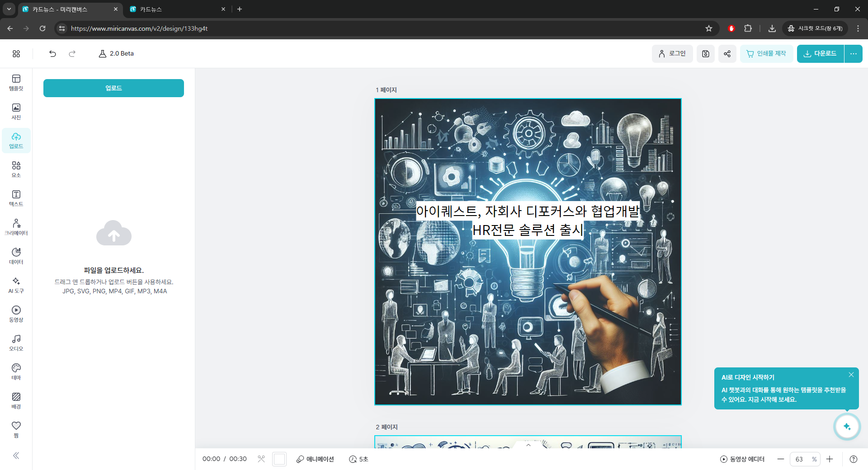Screen dimensions: 868x470
Task: Open the AI tools (AI 도구) panel
Action: click(x=16, y=285)
